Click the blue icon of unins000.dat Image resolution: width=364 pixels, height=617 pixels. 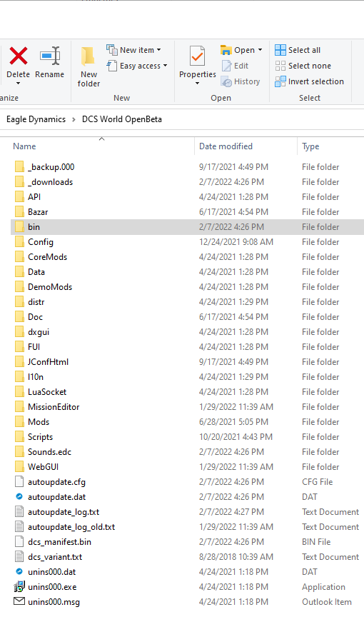19,571
